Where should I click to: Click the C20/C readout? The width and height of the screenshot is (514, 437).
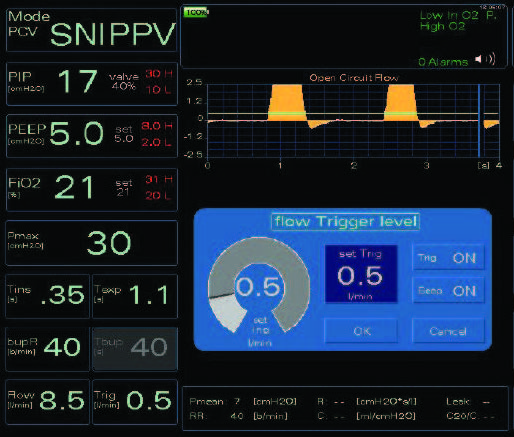tap(470, 416)
